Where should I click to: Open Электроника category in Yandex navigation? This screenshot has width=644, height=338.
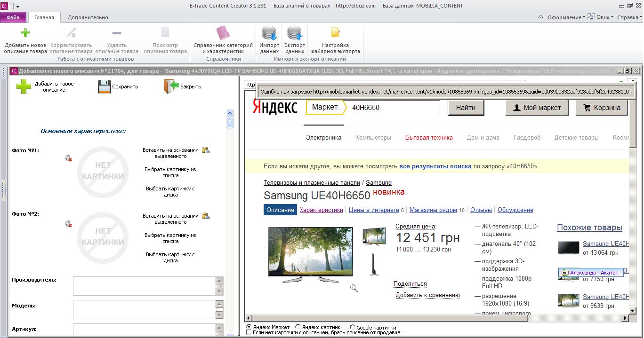coord(323,138)
